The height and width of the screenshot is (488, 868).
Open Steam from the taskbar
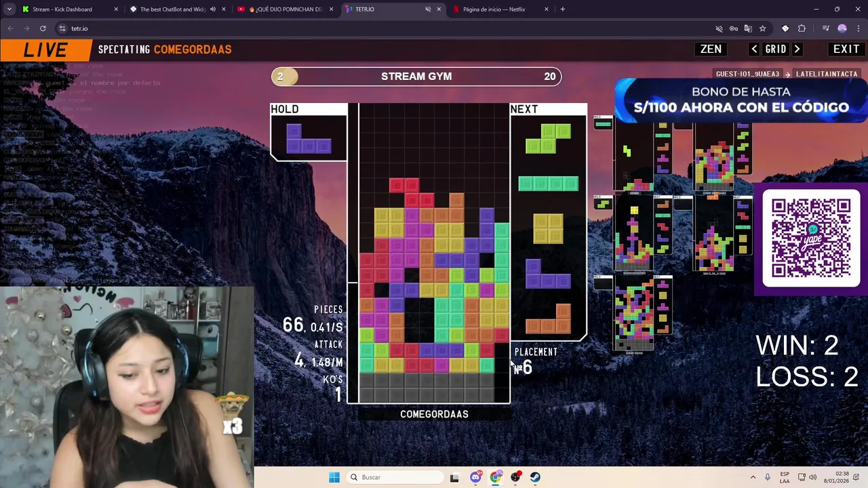535,477
